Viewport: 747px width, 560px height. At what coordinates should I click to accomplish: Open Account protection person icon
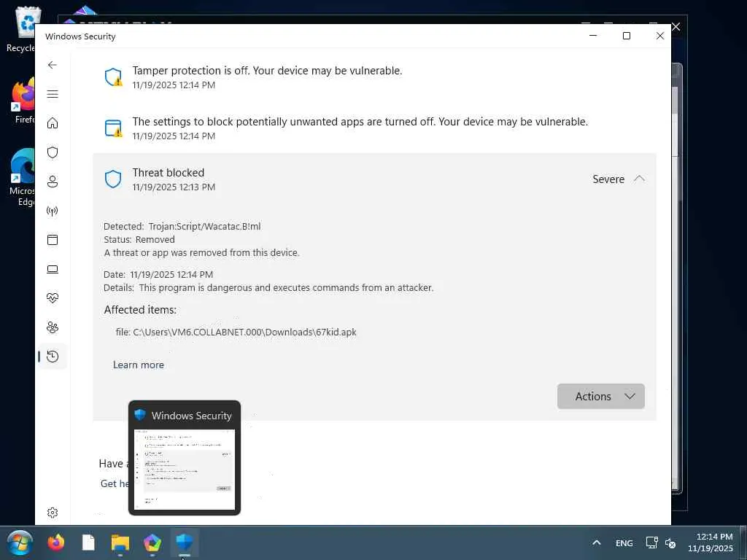53,182
